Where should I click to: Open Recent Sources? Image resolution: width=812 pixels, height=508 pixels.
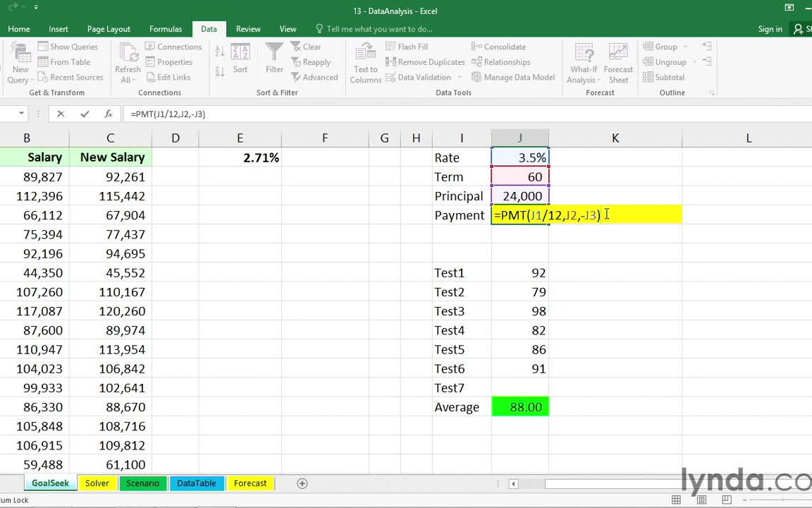pos(70,77)
